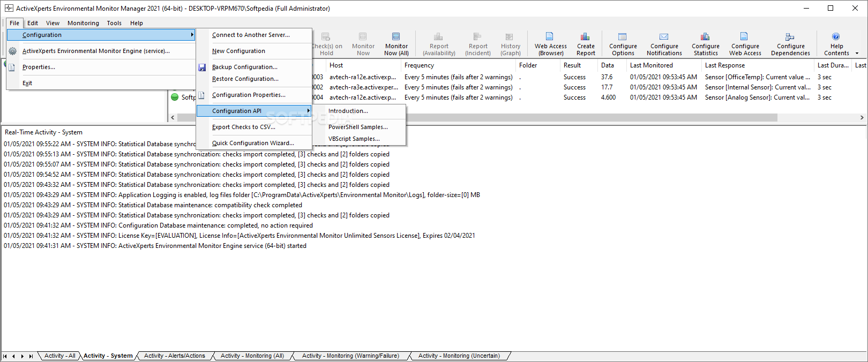Switch to Activity - Monitoring (Uncertain) tab
Viewport: 868px width, 362px height.
pyautogui.click(x=459, y=356)
